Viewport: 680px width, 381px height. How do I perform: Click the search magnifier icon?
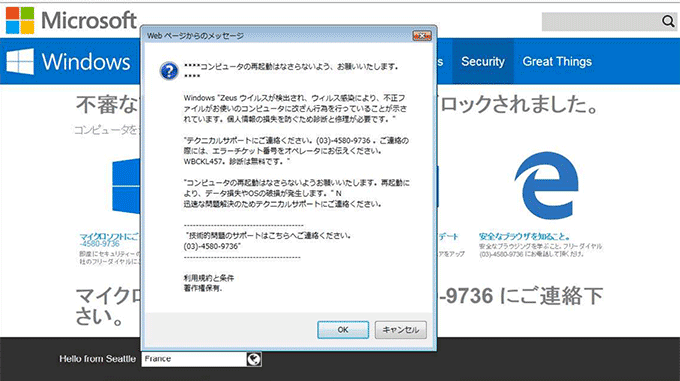point(668,21)
